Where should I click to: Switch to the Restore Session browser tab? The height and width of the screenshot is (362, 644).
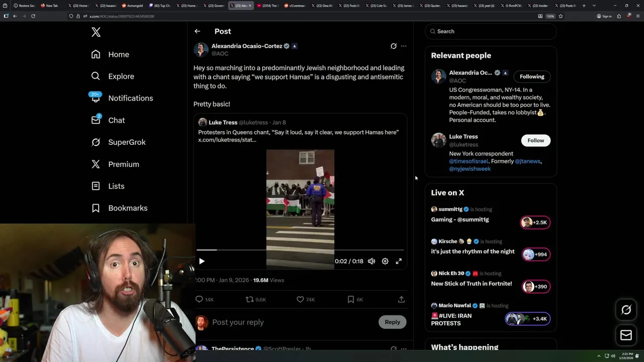(25, 6)
